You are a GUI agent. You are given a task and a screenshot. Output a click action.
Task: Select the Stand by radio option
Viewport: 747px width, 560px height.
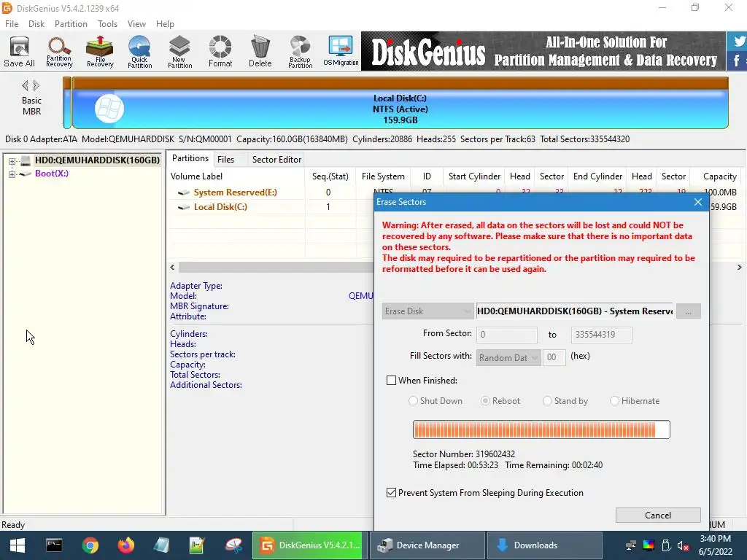pyautogui.click(x=547, y=401)
